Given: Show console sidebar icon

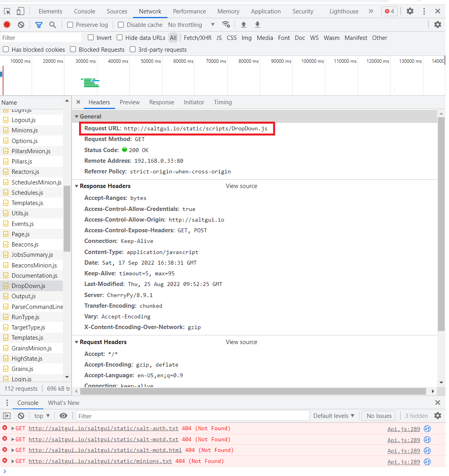Looking at the screenshot, I should (7, 416).
